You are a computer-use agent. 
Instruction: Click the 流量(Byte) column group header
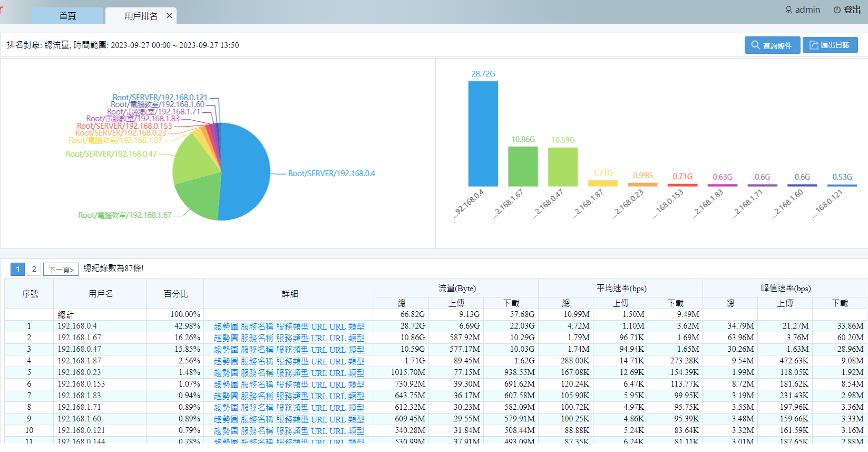click(457, 288)
